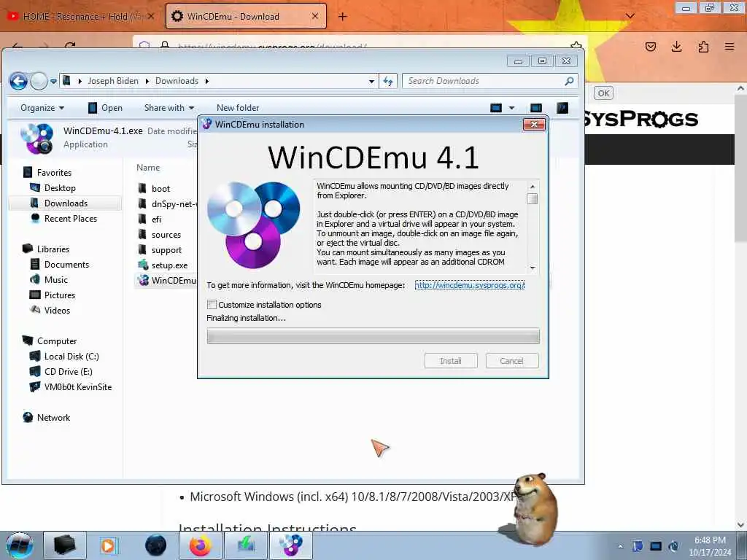This screenshot has width=747, height=560.
Task: Select Favorites in the navigation pane
Action: [47, 172]
